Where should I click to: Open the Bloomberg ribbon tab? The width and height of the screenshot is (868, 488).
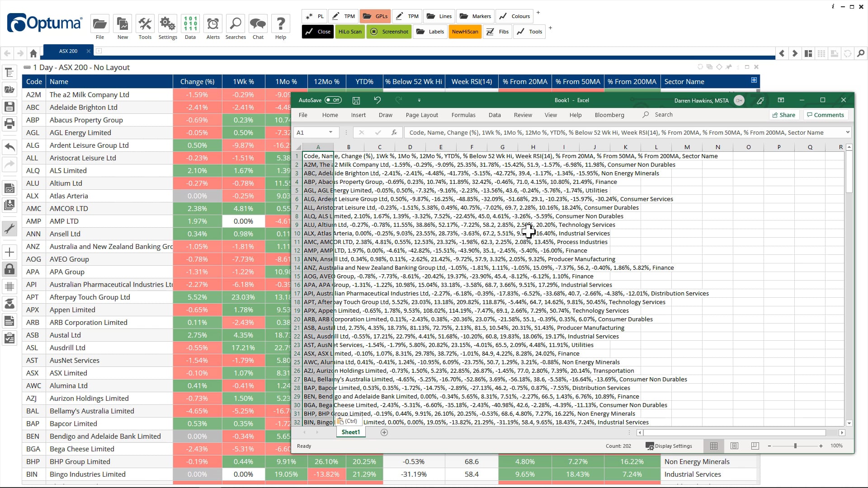point(609,115)
